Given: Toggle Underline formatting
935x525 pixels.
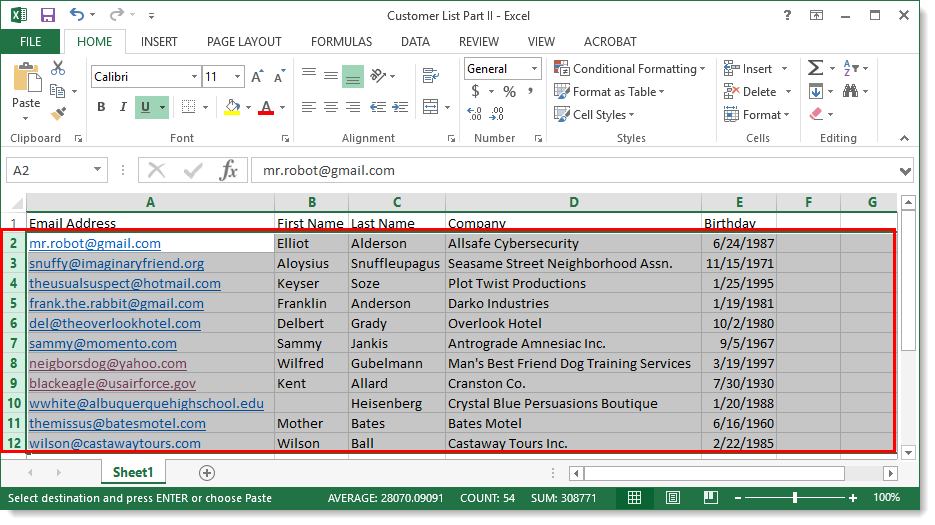Looking at the screenshot, I should tap(145, 107).
